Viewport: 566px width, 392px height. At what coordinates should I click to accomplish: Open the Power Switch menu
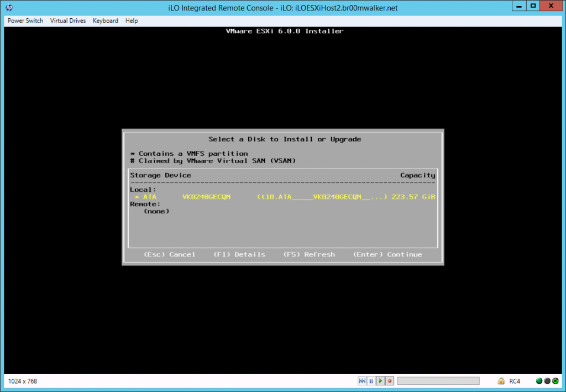tap(25, 20)
